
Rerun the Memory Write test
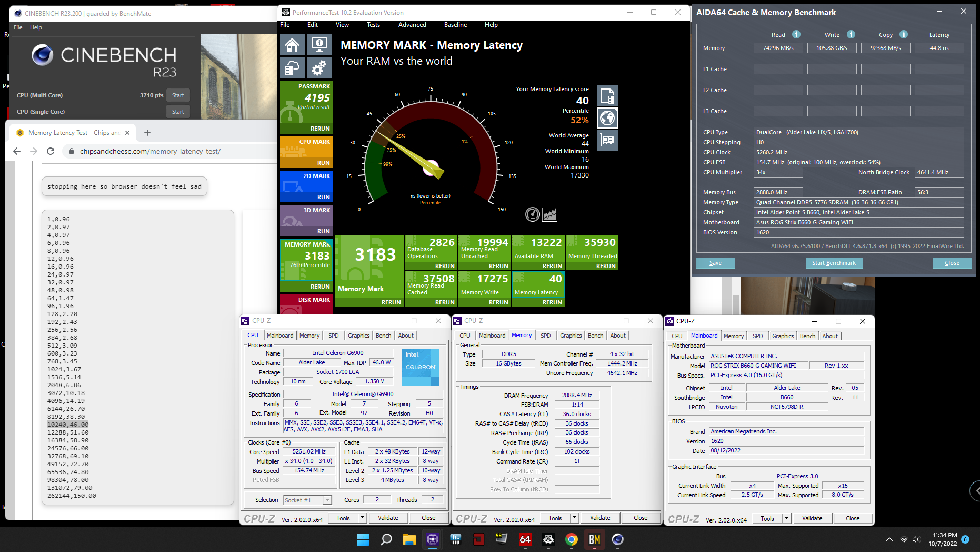click(x=498, y=302)
